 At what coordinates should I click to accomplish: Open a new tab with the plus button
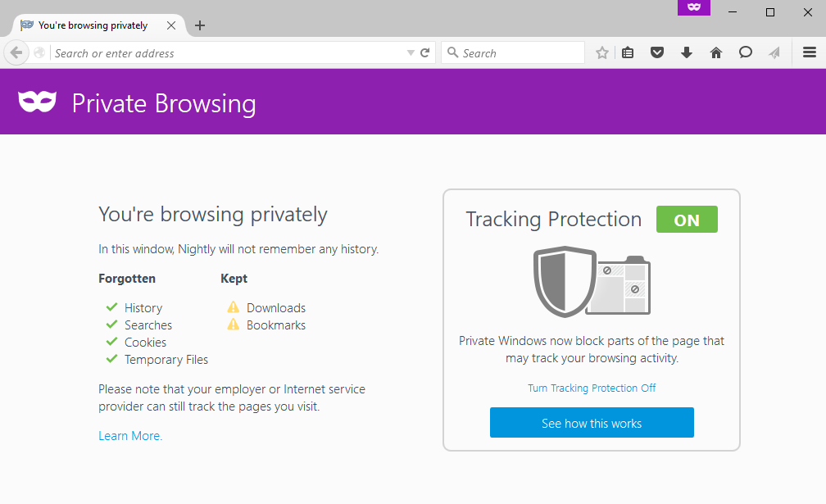(x=200, y=25)
